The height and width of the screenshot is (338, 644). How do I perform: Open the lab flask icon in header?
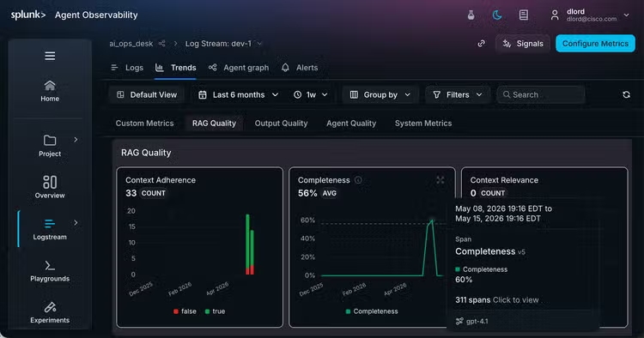point(471,15)
